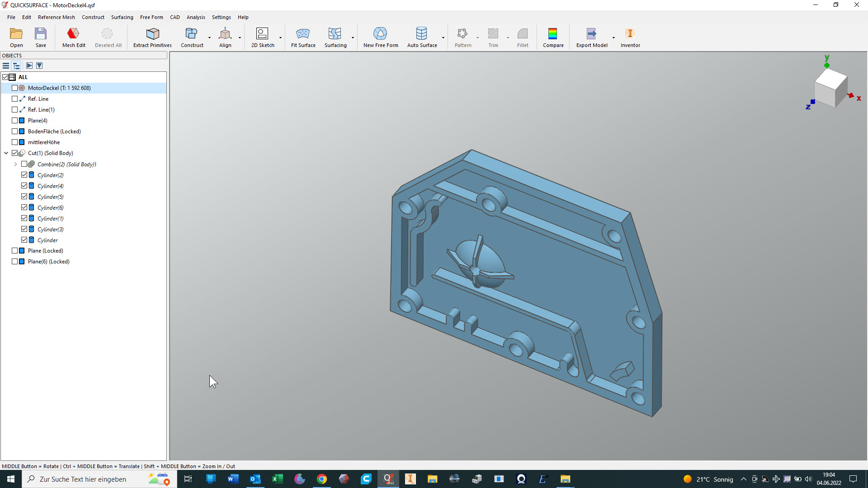The width and height of the screenshot is (868, 488).
Task: Open the Compare deviation tool
Action: tap(552, 34)
